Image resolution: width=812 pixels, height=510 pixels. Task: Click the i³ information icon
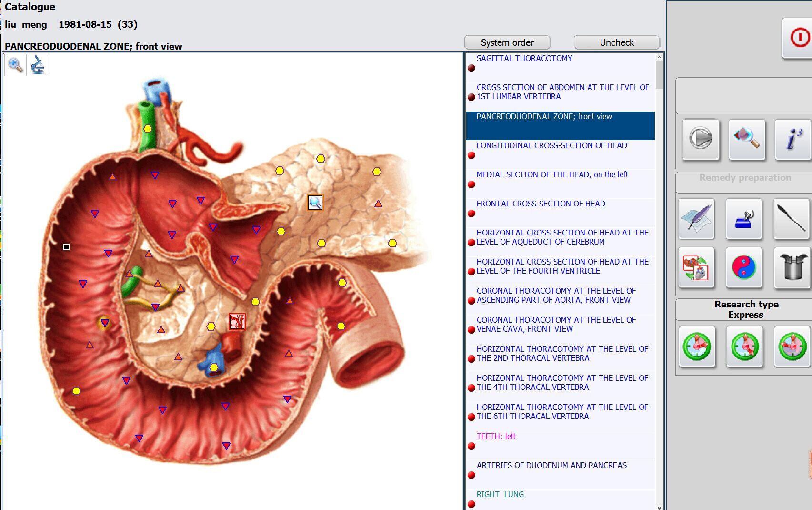click(x=793, y=139)
